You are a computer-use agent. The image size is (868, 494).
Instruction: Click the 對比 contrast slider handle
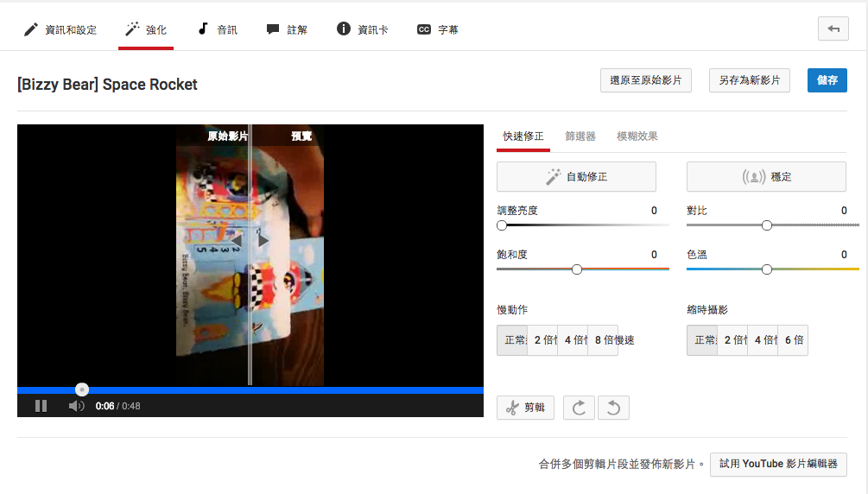[x=767, y=225]
